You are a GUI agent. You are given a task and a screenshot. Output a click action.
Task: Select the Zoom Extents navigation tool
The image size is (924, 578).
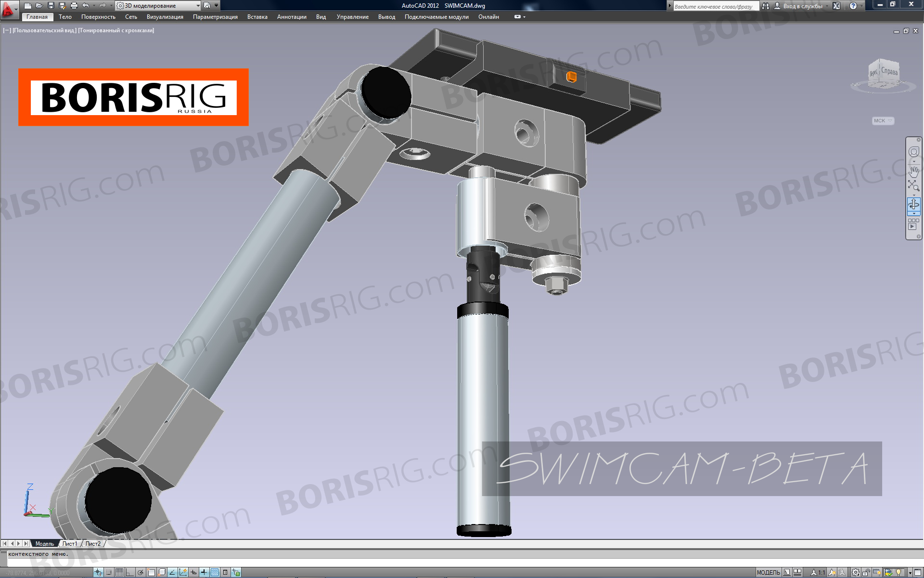[x=913, y=186]
